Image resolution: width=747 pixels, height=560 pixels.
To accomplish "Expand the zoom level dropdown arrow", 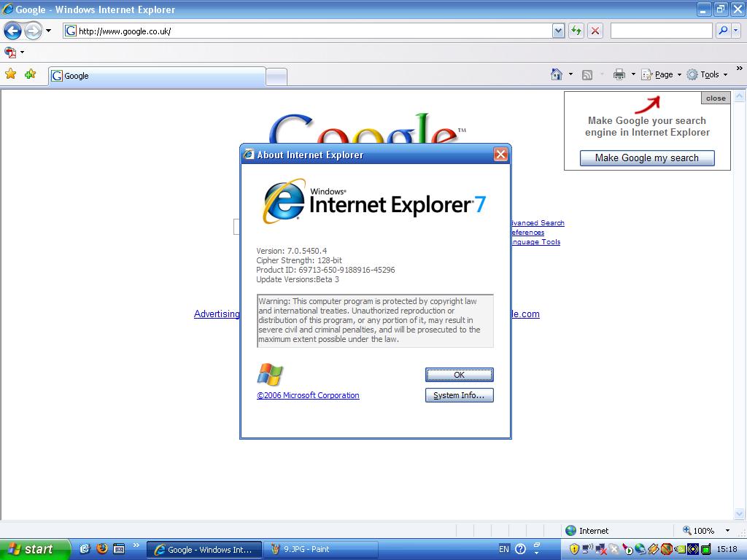I will point(727,531).
